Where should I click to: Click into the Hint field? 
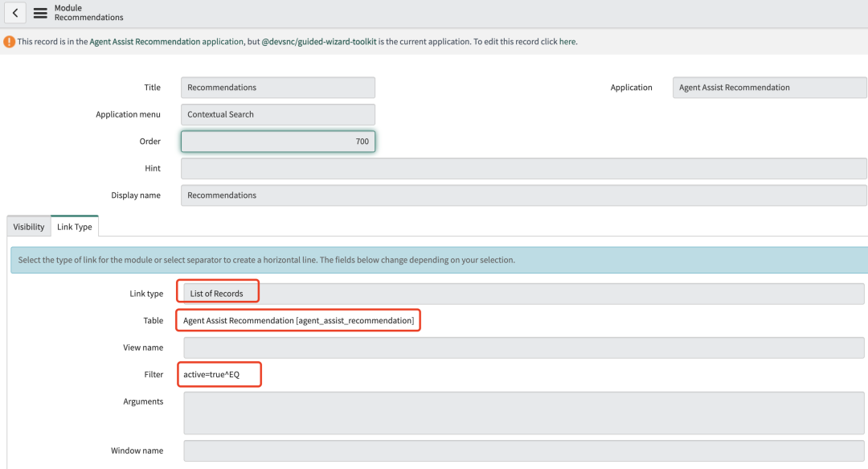pyautogui.click(x=523, y=168)
